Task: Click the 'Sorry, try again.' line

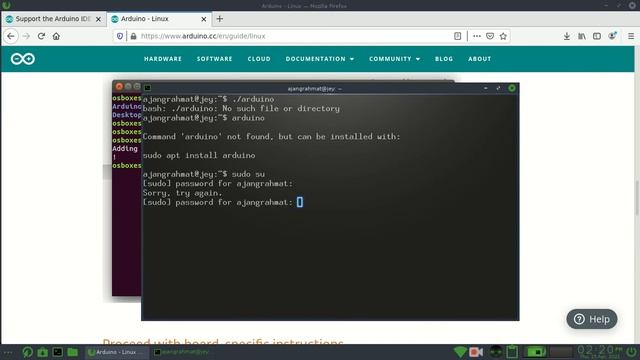Action: [x=182, y=193]
